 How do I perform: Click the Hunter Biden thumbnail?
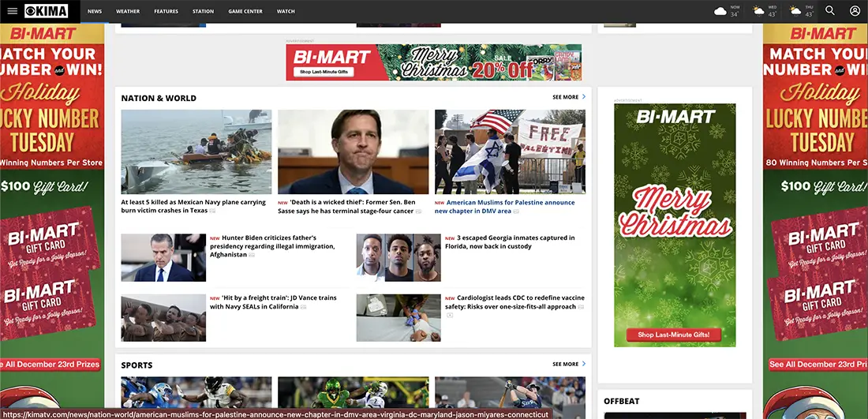pyautogui.click(x=163, y=257)
